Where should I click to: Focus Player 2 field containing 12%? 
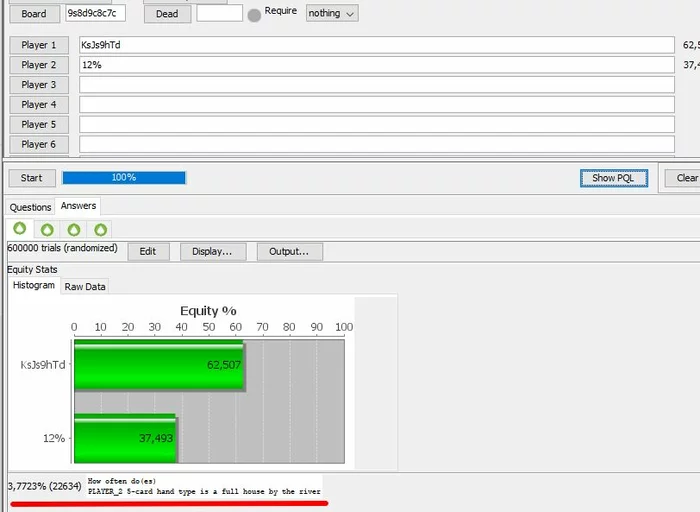[x=377, y=65]
